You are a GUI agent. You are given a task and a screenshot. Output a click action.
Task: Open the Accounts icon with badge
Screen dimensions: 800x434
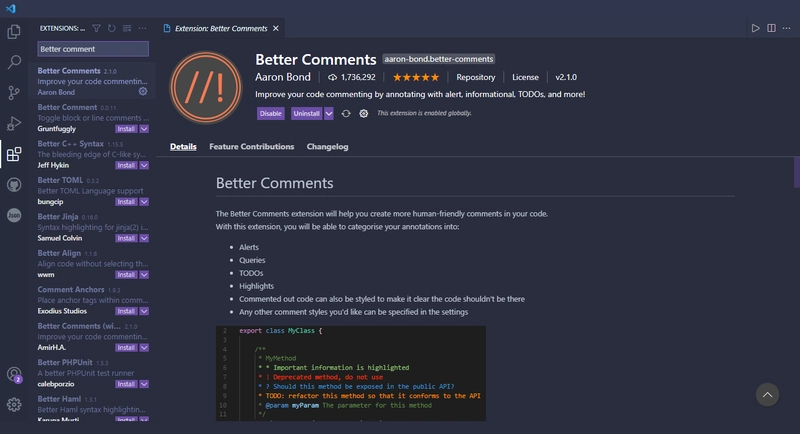[14, 375]
